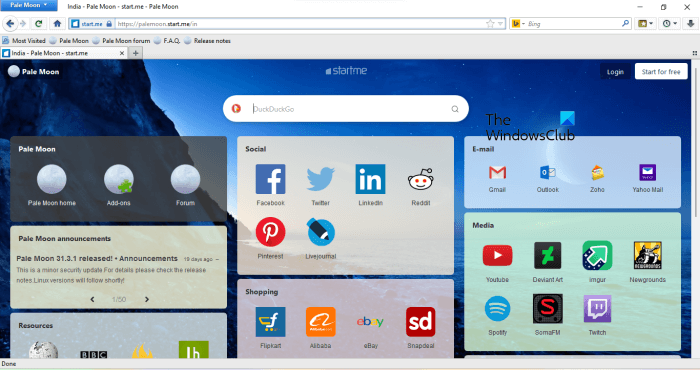Viewport: 700px width, 370px height.
Task: Open the Pale Moon home moon icon
Action: (x=52, y=179)
